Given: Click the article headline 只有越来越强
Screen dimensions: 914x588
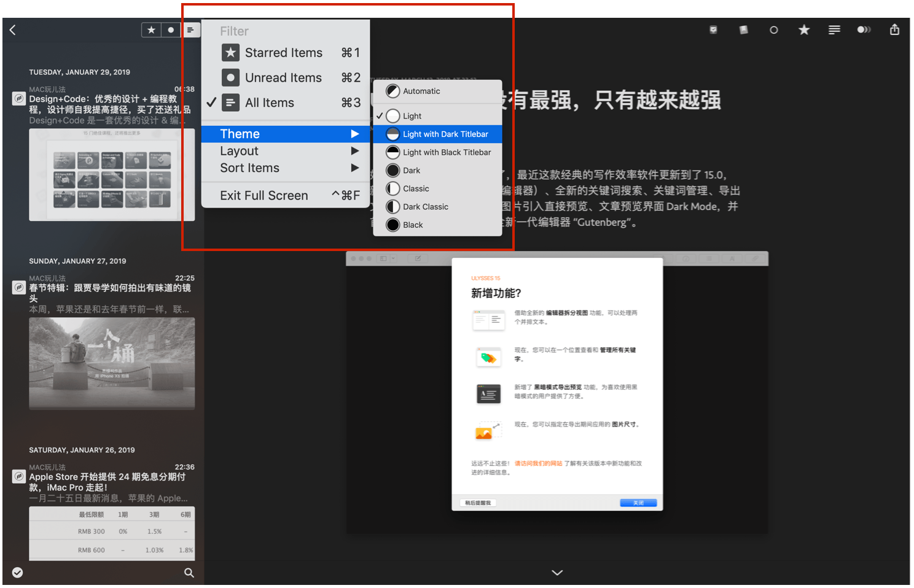Looking at the screenshot, I should 657,100.
